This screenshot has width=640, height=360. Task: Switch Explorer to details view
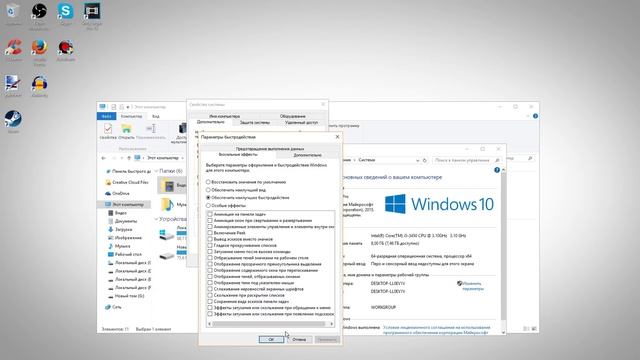point(526,329)
